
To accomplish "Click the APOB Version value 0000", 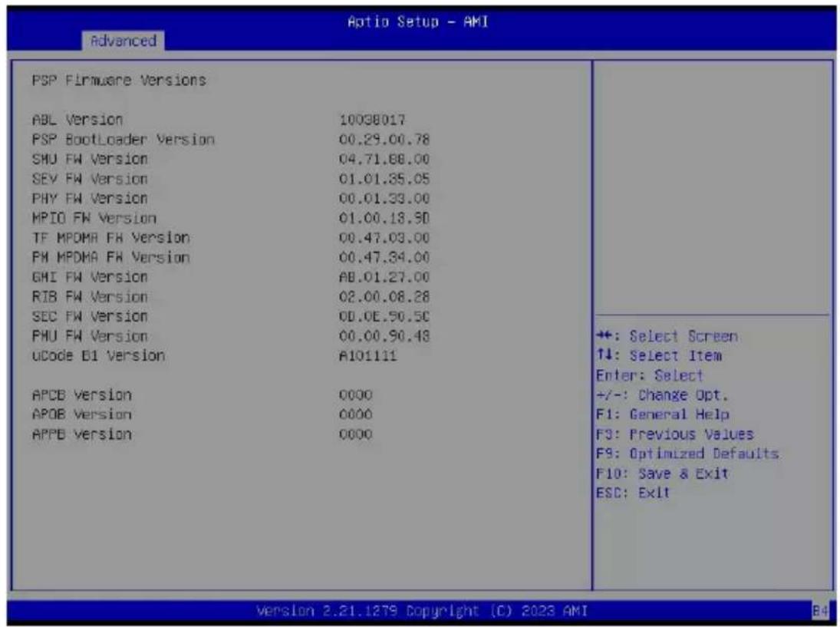I will (356, 414).
